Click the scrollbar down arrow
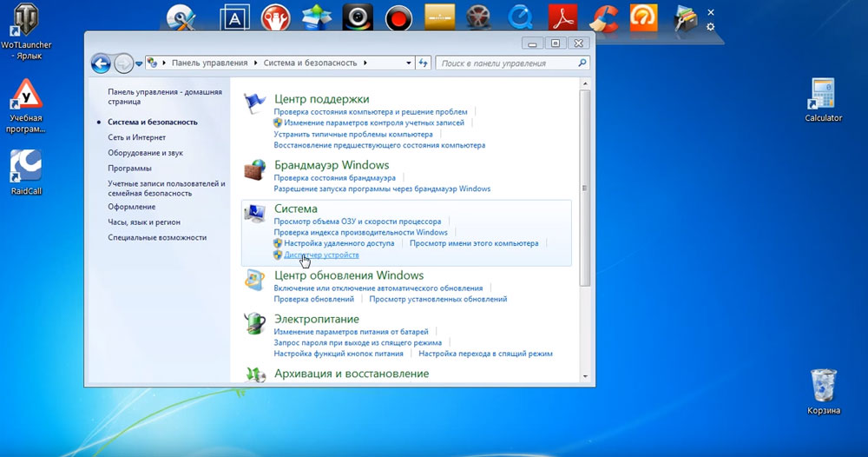868x457 pixels. [x=585, y=377]
